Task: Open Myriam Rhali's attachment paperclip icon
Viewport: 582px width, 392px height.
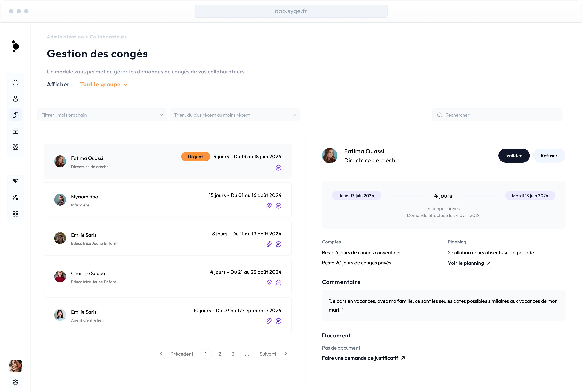Action: [269, 206]
